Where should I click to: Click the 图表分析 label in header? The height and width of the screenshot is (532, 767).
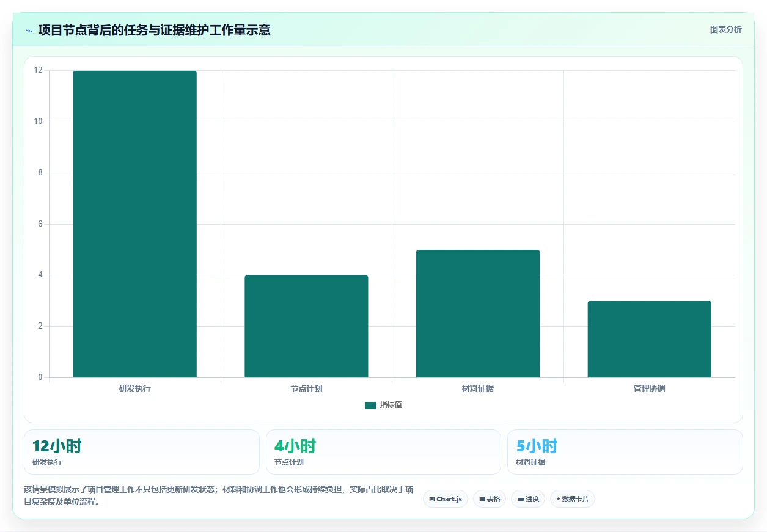pos(726,30)
